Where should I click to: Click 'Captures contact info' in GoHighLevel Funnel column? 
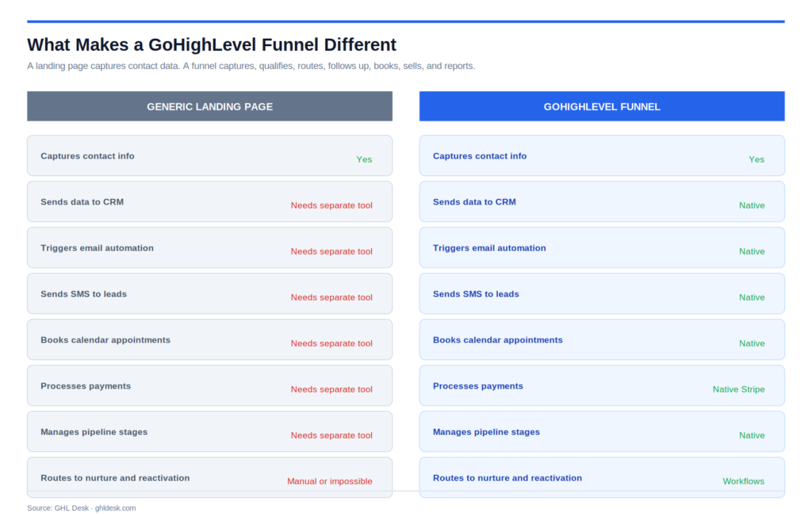480,156
